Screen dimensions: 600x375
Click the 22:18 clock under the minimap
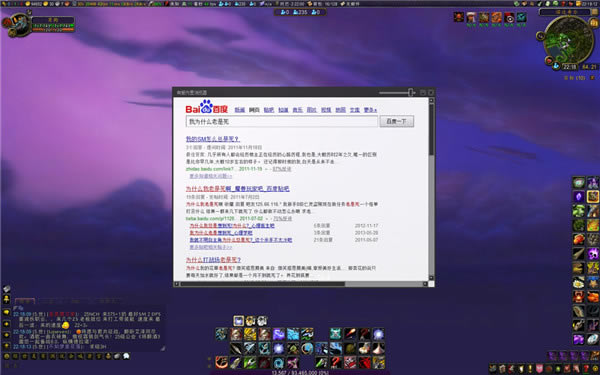(x=570, y=67)
